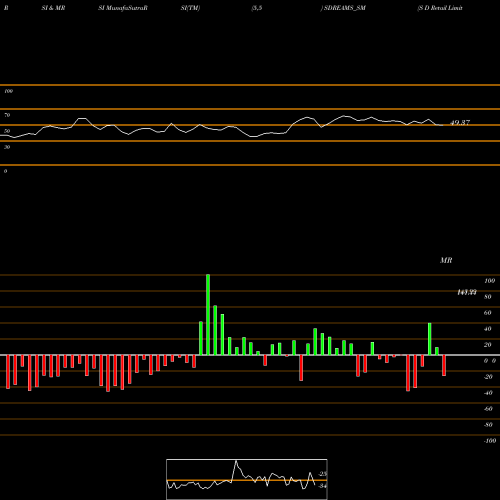Click the -100 label on MR axis
This screenshot has width=500, height=500.
490,441
